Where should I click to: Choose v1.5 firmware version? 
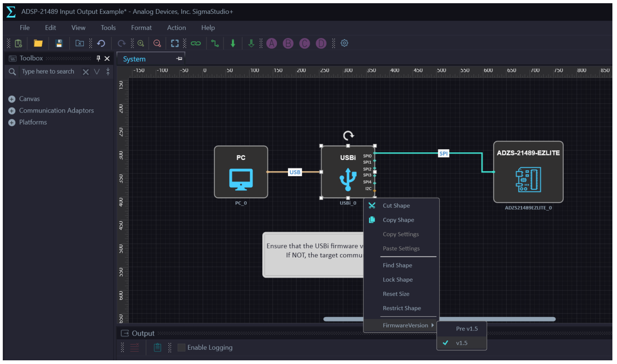pyautogui.click(x=461, y=343)
